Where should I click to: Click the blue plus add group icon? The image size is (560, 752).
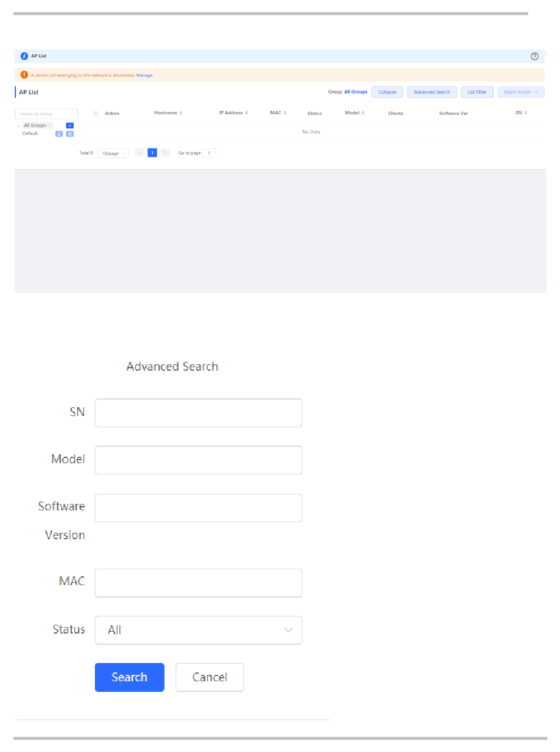pos(70,126)
